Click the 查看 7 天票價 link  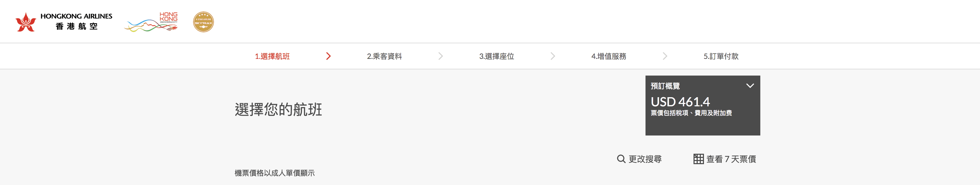point(731,159)
